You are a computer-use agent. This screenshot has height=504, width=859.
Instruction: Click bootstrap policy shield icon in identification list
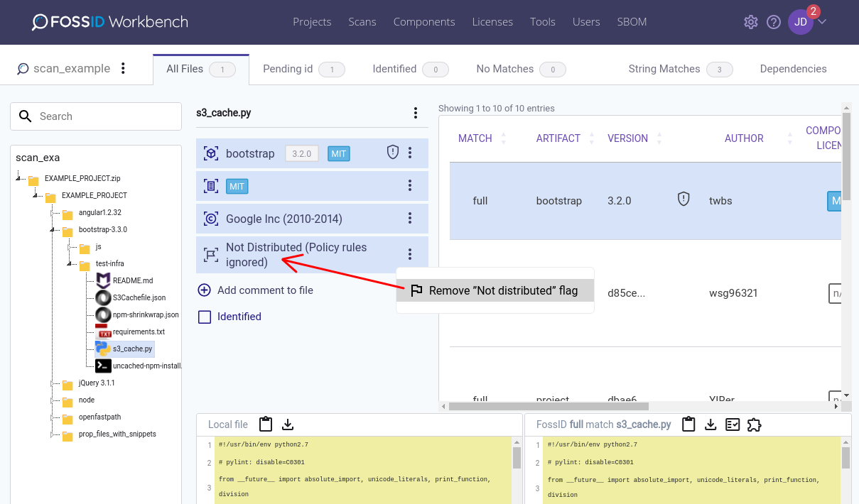tap(393, 153)
